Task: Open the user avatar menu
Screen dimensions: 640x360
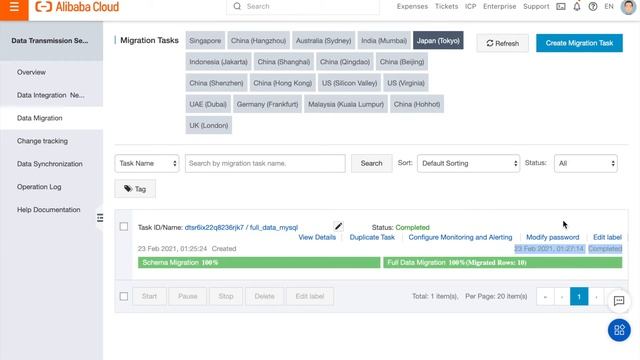Action: click(628, 7)
